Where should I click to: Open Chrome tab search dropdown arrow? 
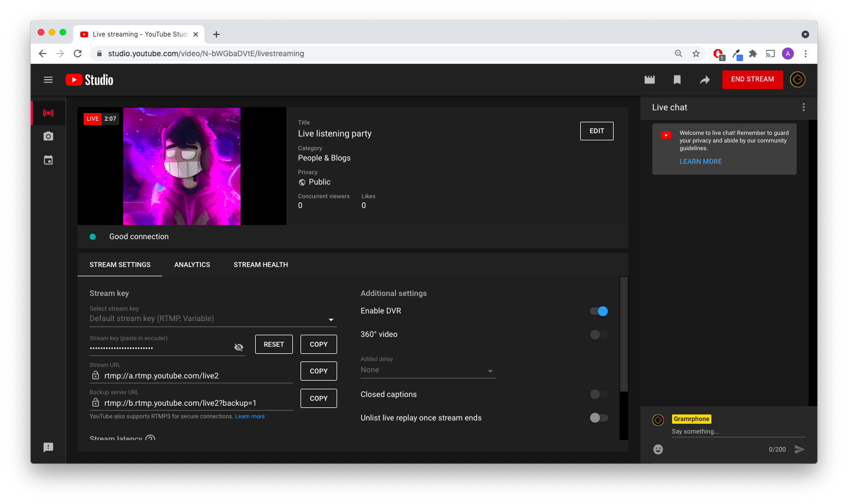pyautogui.click(x=805, y=34)
